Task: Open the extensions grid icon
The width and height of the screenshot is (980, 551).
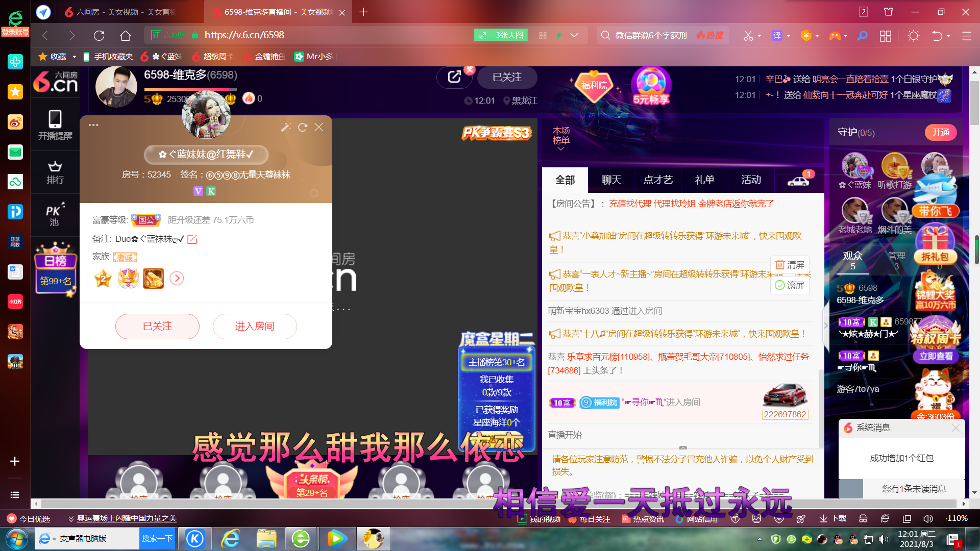Action: (886, 36)
